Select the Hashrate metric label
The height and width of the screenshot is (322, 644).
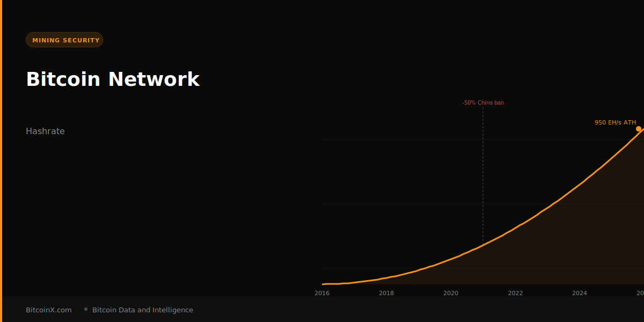(45, 131)
